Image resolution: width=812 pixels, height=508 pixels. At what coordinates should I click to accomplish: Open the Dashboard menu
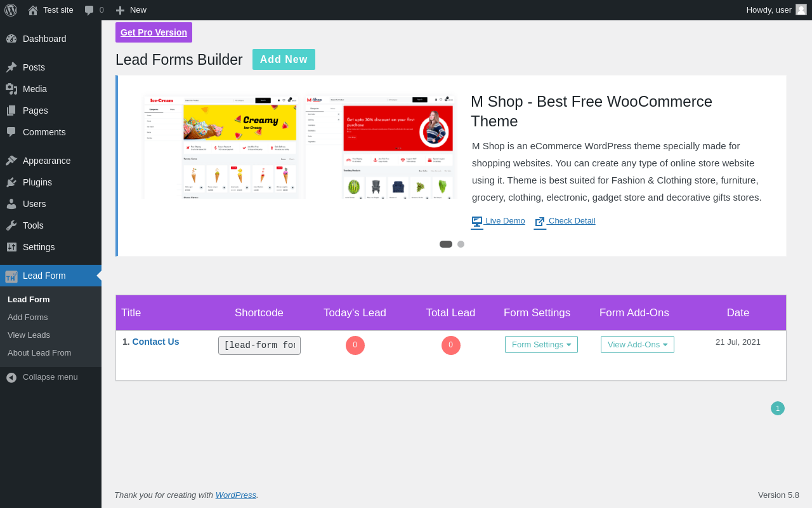pyautogui.click(x=51, y=39)
